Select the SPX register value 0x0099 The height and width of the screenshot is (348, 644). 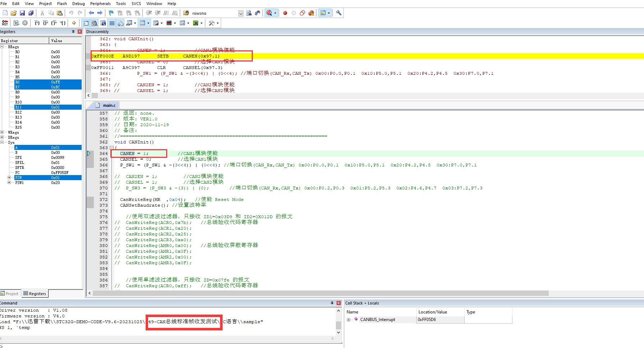tap(58, 157)
